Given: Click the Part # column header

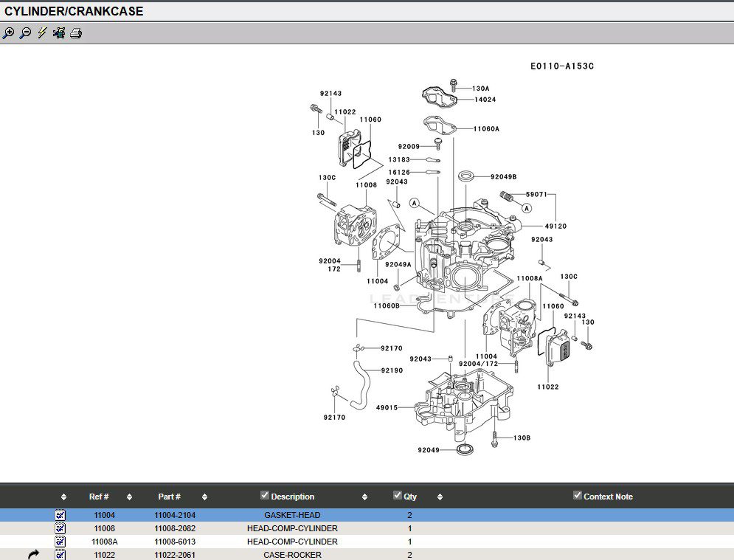Looking at the screenshot, I should click(169, 497).
